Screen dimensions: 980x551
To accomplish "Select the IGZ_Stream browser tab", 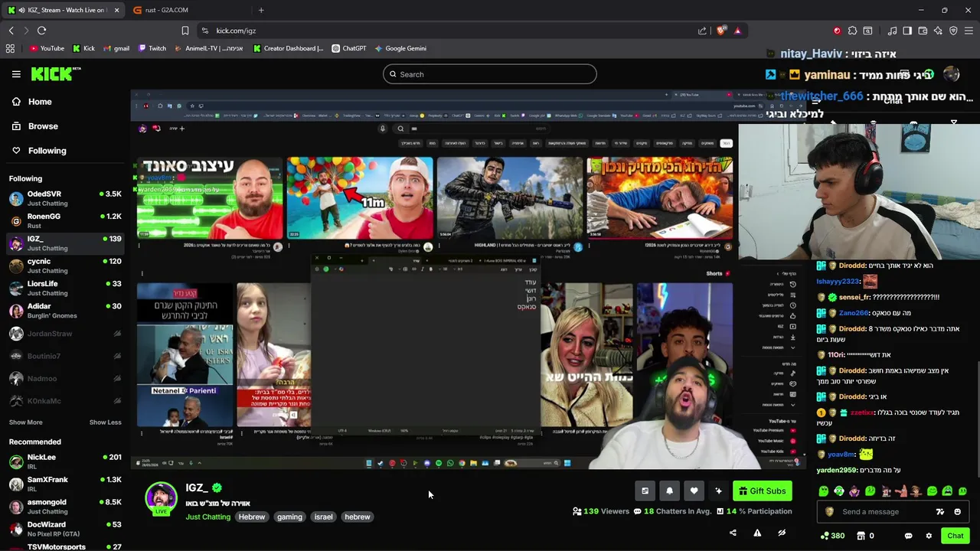I will coord(64,10).
